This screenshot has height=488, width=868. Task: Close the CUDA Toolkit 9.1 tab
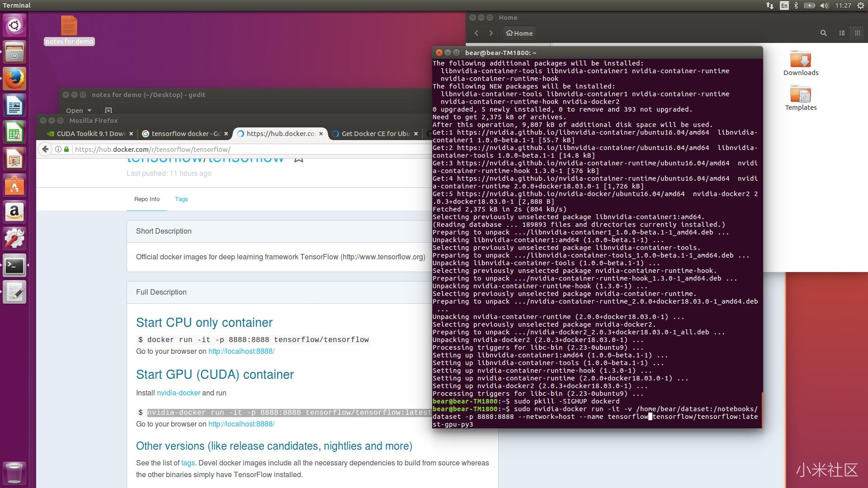tap(131, 134)
